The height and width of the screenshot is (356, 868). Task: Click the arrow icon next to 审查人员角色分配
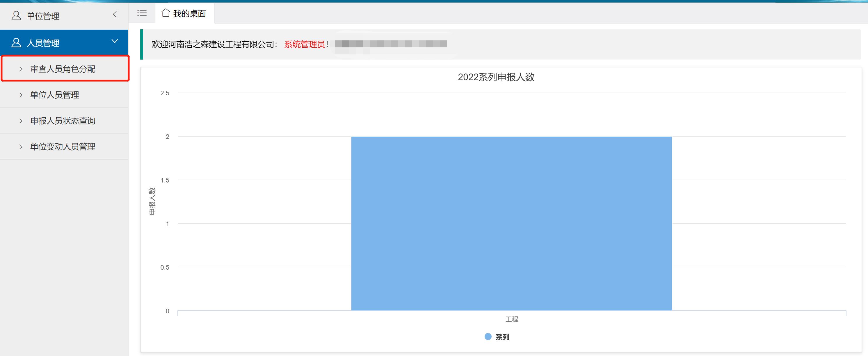click(x=21, y=69)
